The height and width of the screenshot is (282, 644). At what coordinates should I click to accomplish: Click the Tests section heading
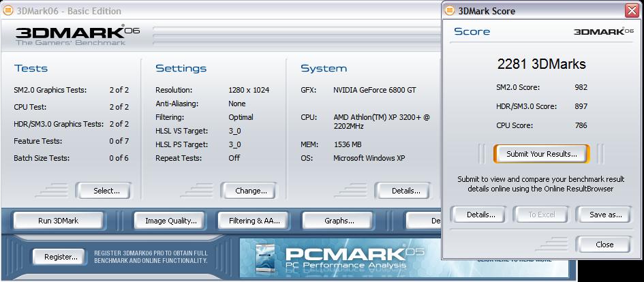pyautogui.click(x=31, y=68)
